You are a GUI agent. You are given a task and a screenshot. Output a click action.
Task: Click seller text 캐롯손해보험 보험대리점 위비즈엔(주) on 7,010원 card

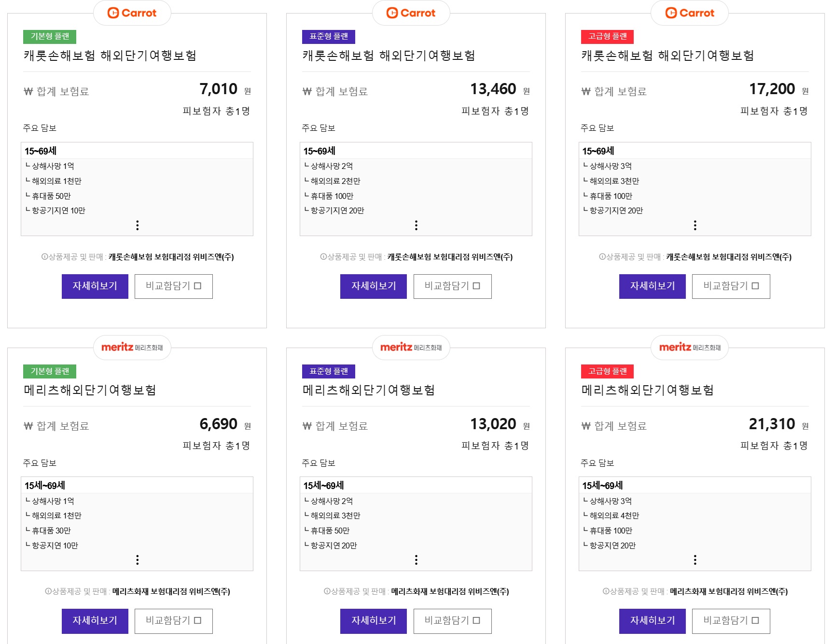pos(171,257)
